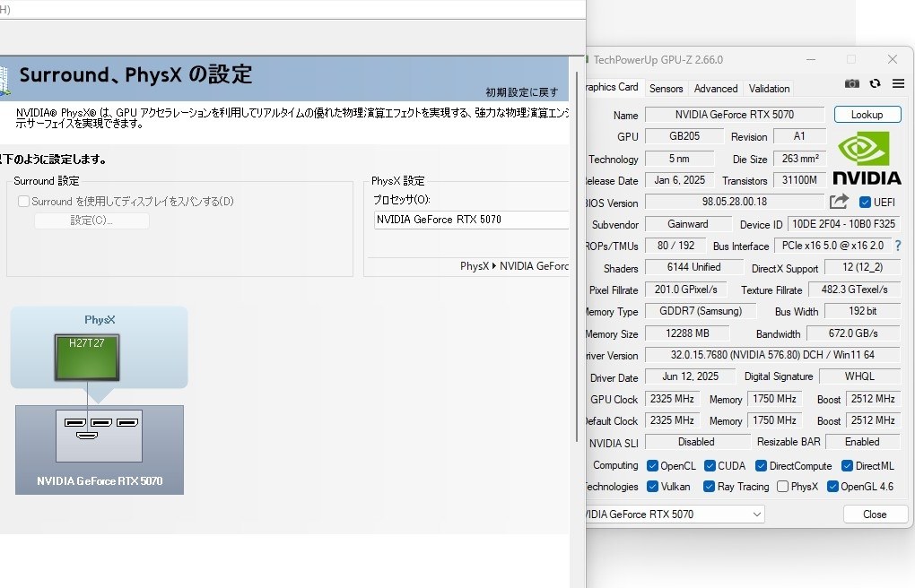Screen dimensions: 915x588
Task: Toggle the UEFI checkbox
Action: click(865, 203)
